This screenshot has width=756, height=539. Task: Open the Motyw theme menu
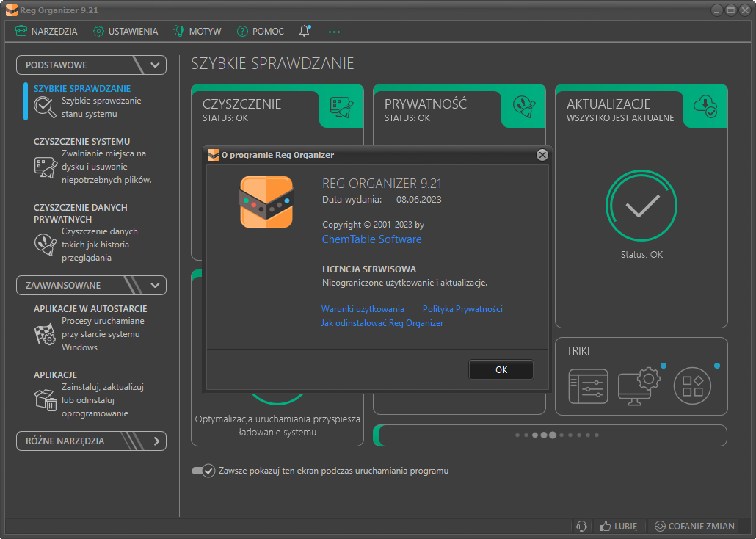[x=197, y=32]
